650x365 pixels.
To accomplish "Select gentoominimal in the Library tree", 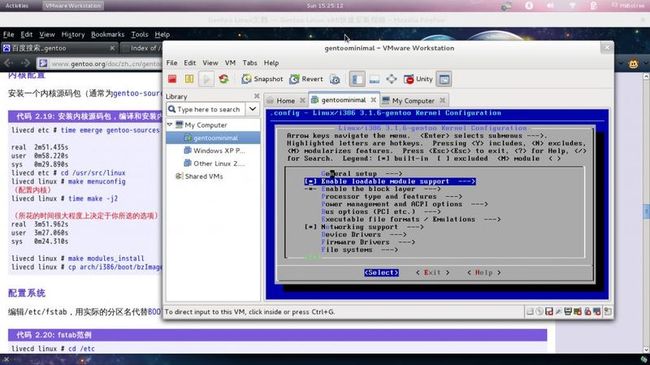I will 213,138.
